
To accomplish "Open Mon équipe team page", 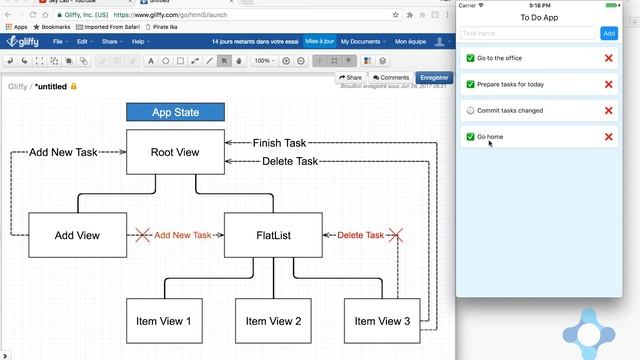I will [410, 42].
